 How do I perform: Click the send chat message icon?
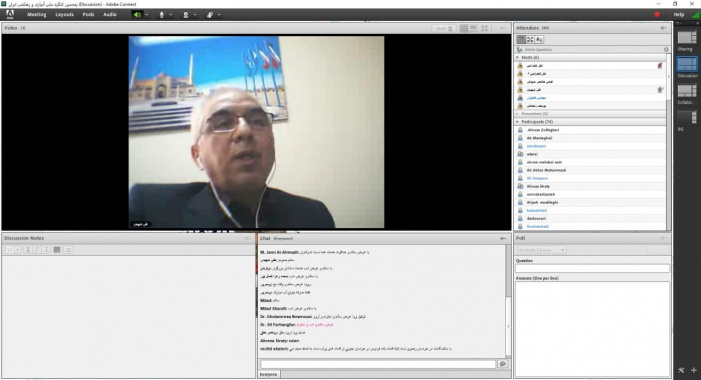[x=503, y=364]
